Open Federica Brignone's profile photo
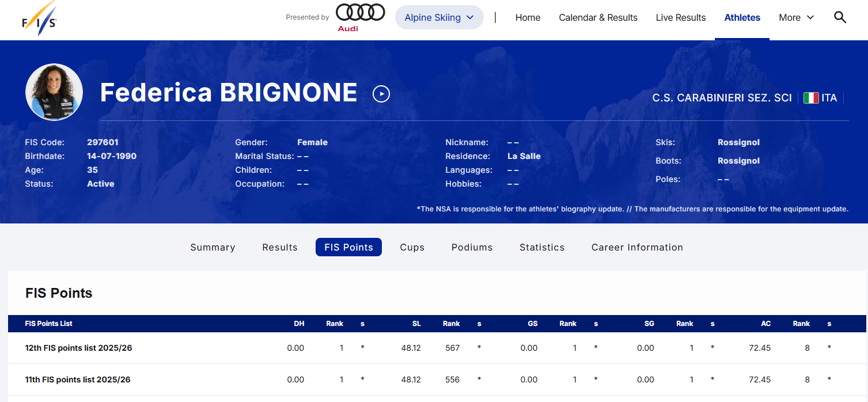Screen dimensions: 868x402 [x=54, y=92]
